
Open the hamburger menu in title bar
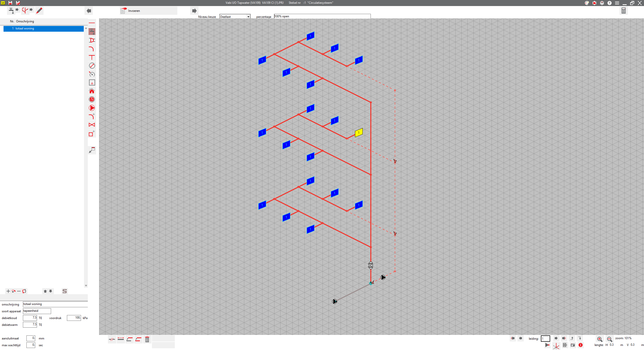(x=617, y=3)
